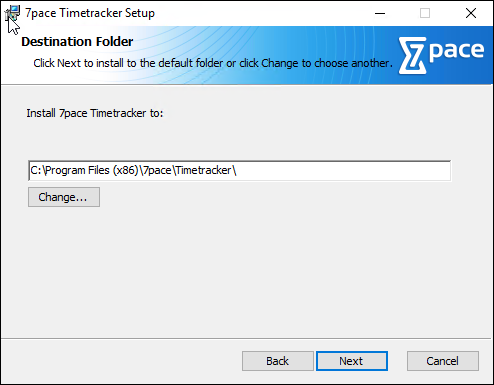Open the Change... folder browser
This screenshot has height=385, width=494.
coord(64,197)
